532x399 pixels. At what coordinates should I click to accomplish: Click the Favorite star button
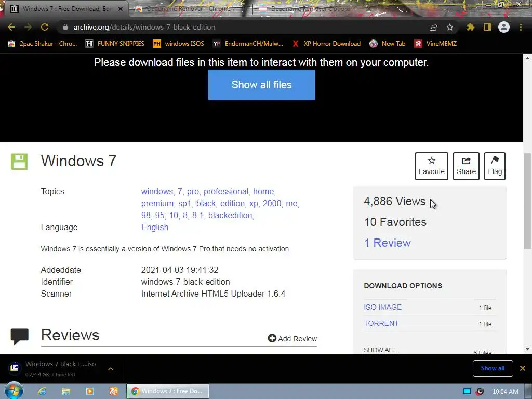tap(432, 166)
